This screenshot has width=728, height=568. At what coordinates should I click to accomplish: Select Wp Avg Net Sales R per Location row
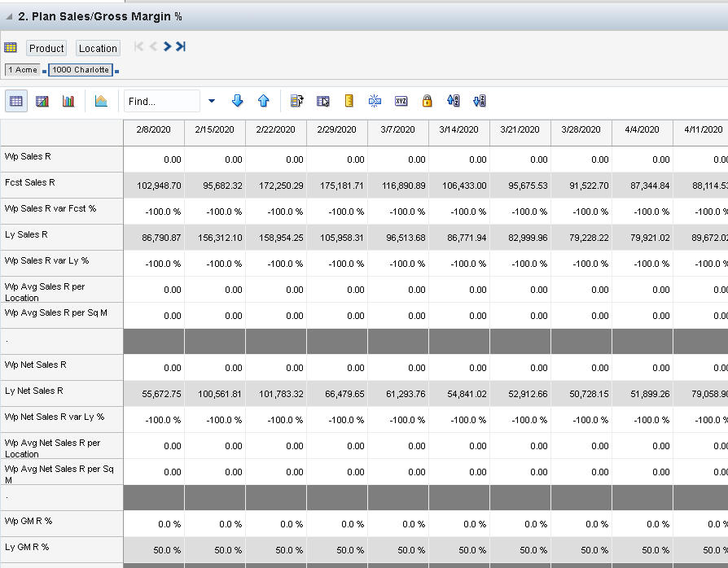click(62, 446)
